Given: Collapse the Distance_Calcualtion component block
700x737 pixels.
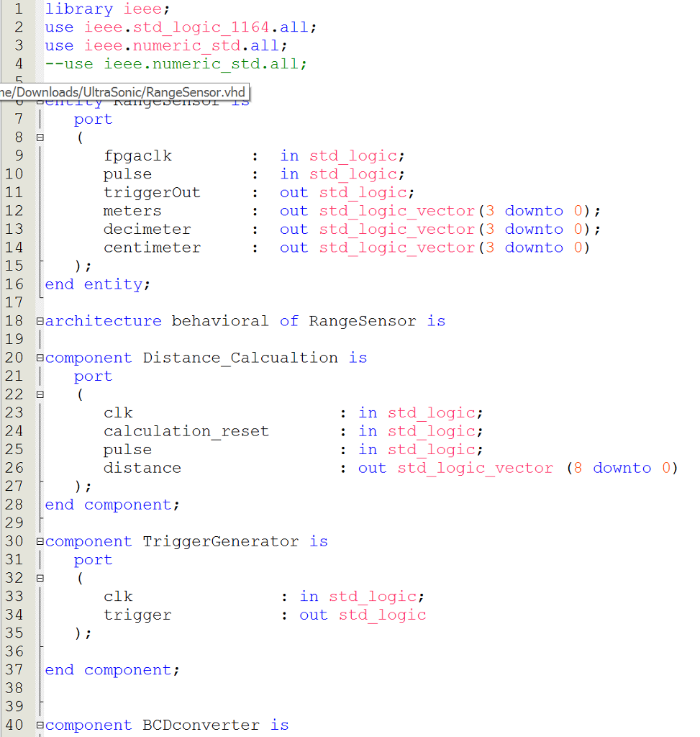Looking at the screenshot, I should [x=40, y=358].
